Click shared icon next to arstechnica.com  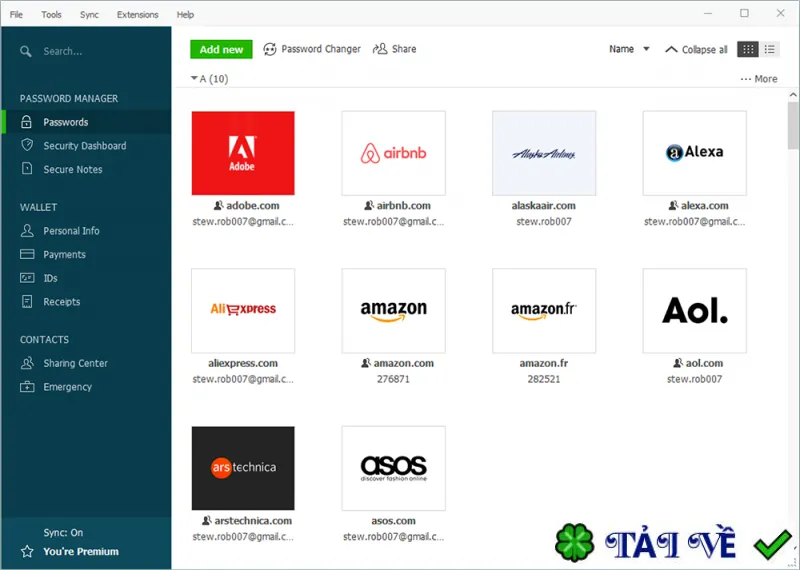pos(206,521)
